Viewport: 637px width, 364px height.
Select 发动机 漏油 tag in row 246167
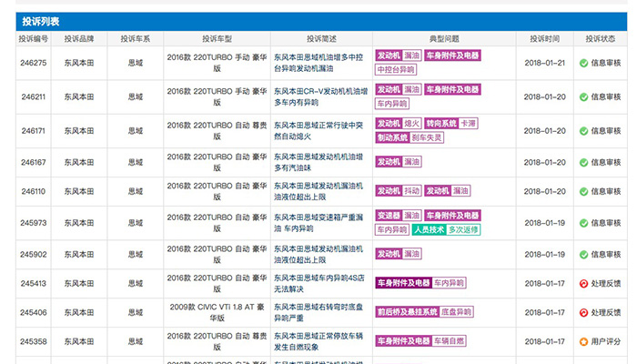click(x=399, y=162)
